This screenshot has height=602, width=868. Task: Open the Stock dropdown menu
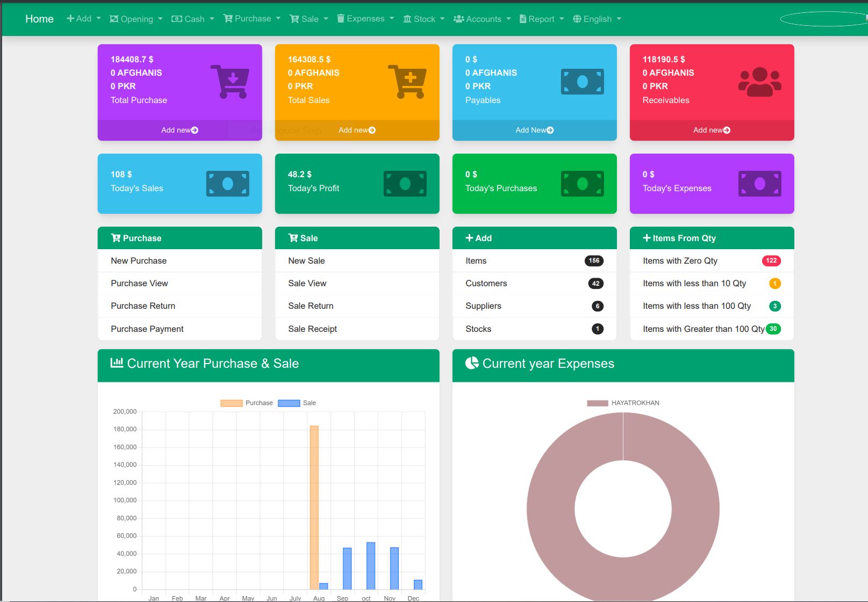pos(424,19)
